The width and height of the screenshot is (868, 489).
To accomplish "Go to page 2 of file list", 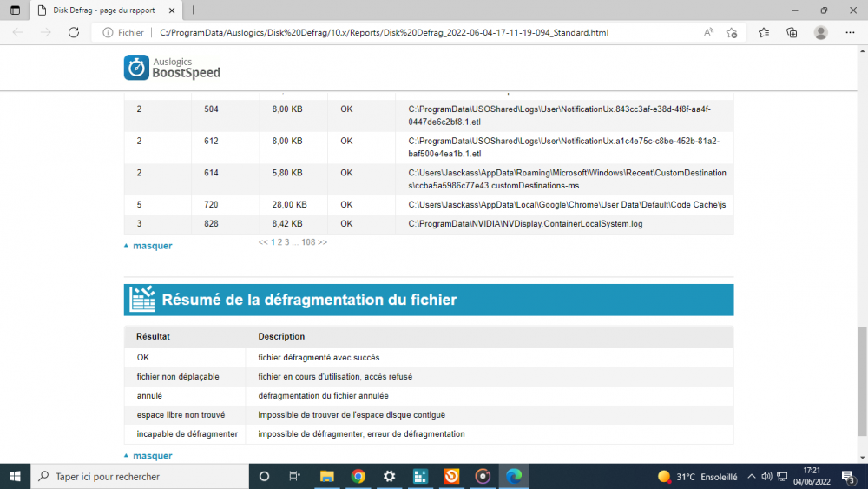I will [279, 242].
